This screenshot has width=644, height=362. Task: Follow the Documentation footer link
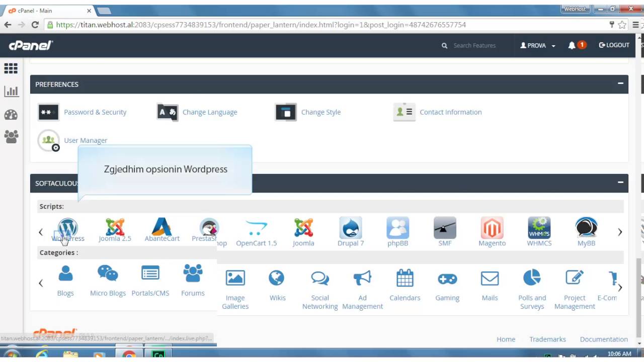click(x=604, y=339)
